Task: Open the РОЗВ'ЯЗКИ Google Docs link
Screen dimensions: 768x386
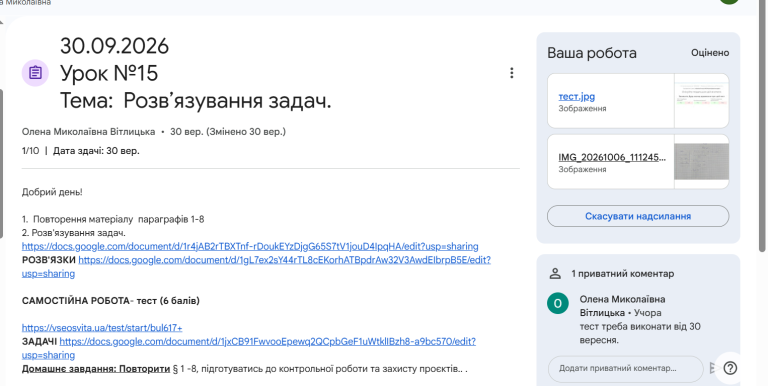Action: pos(256,266)
